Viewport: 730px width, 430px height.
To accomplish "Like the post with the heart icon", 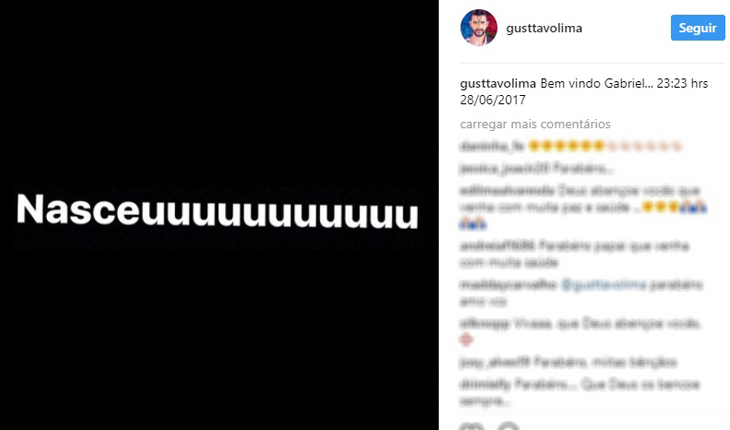I will (471, 426).
